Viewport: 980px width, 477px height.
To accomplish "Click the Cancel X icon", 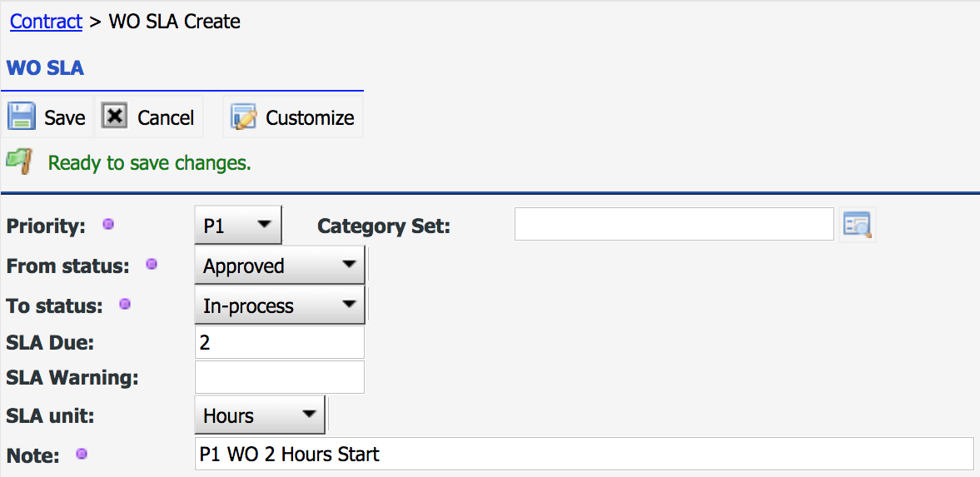I will coord(115,117).
